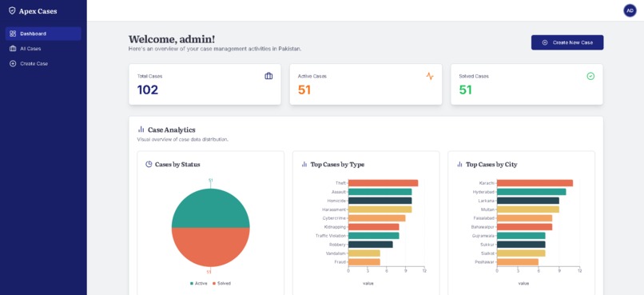Open All Cases in the sidebar
Image resolution: width=644 pixels, height=295 pixels.
click(43, 49)
